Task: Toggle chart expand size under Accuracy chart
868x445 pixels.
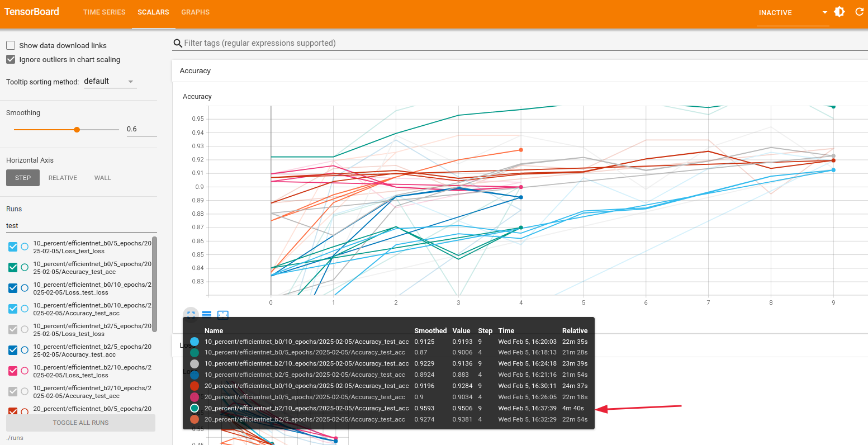Action: pyautogui.click(x=191, y=315)
